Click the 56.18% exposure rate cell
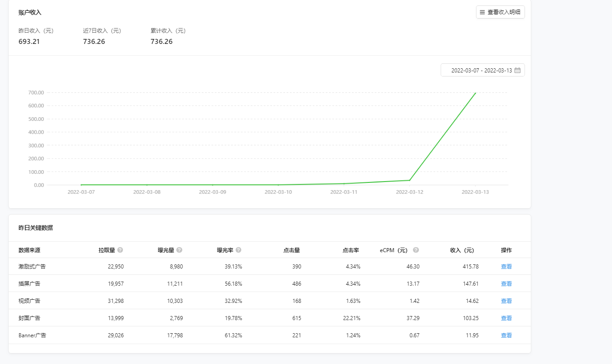 coord(233,284)
